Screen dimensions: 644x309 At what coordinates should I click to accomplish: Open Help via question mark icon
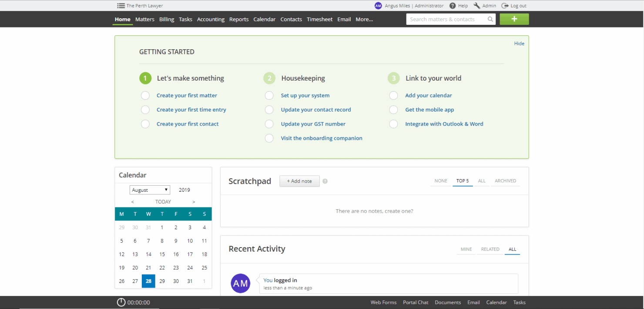tap(453, 6)
